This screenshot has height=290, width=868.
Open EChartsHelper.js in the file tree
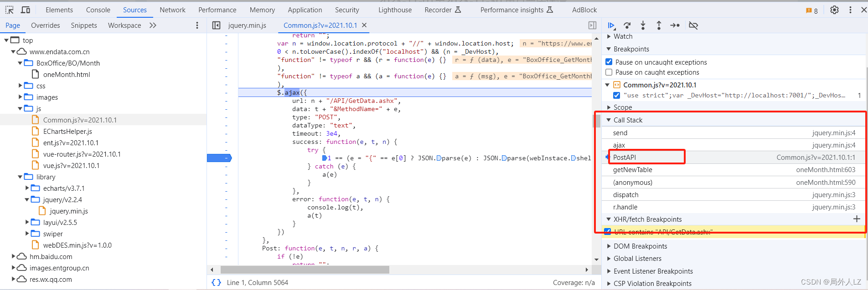pos(67,132)
